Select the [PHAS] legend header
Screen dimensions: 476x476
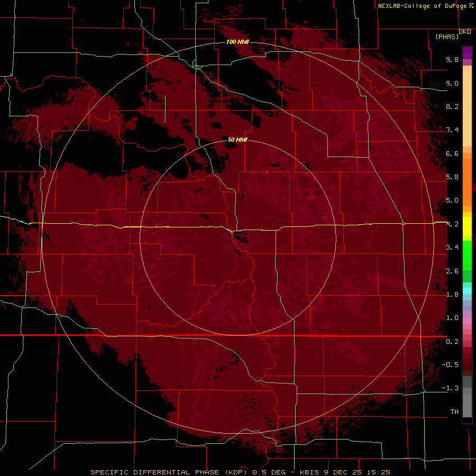point(447,36)
